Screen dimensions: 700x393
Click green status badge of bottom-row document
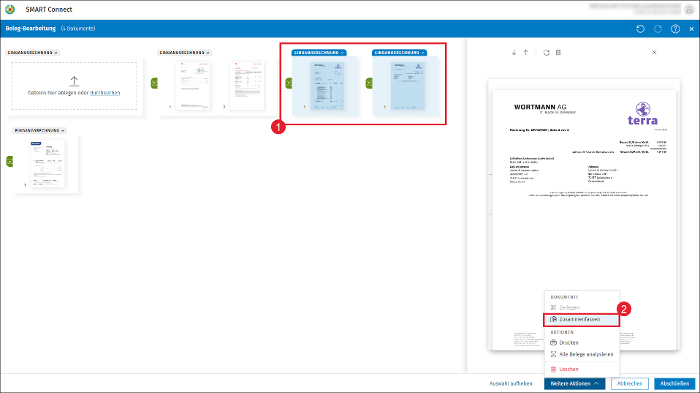point(9,161)
